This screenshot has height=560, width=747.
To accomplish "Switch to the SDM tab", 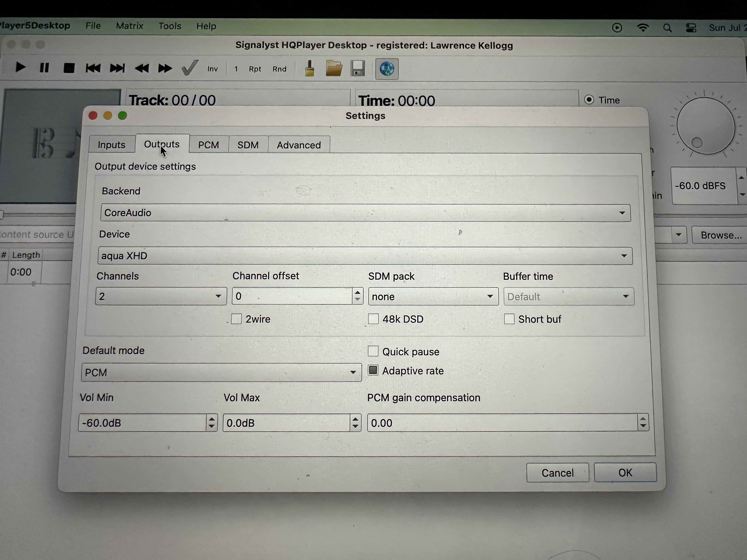I will pos(248,145).
